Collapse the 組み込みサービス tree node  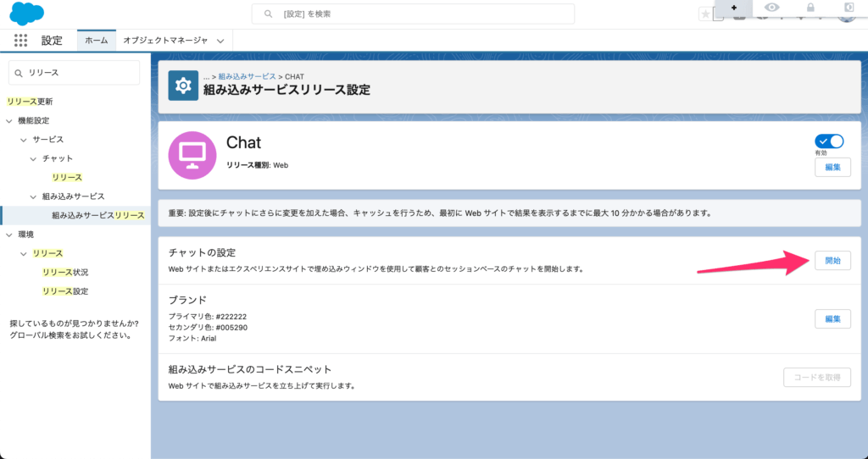(33, 196)
